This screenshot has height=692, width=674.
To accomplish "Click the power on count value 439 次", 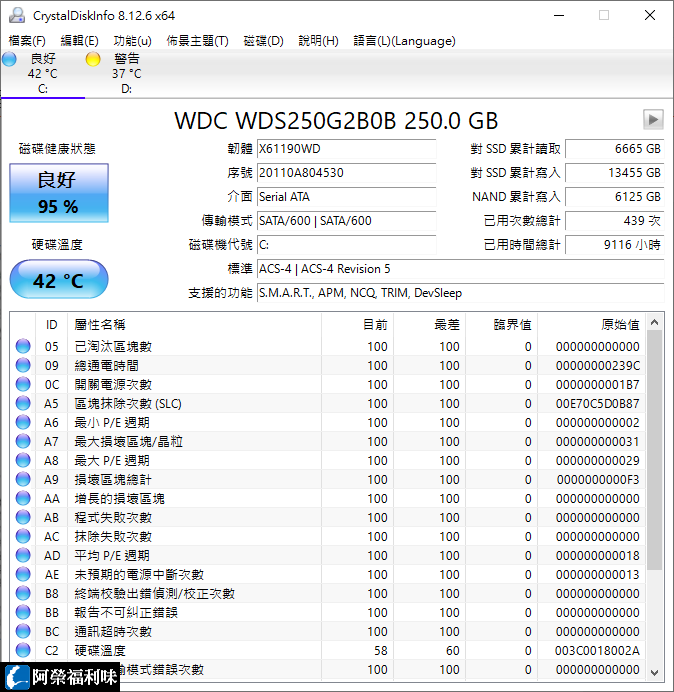I will (x=614, y=220).
